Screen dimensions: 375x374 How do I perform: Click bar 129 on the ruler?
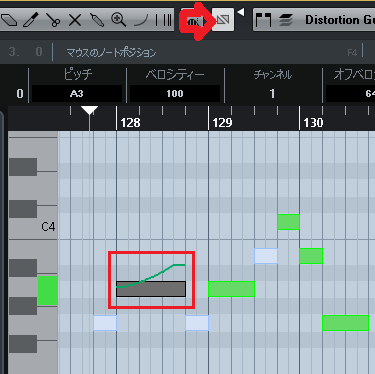click(x=222, y=123)
